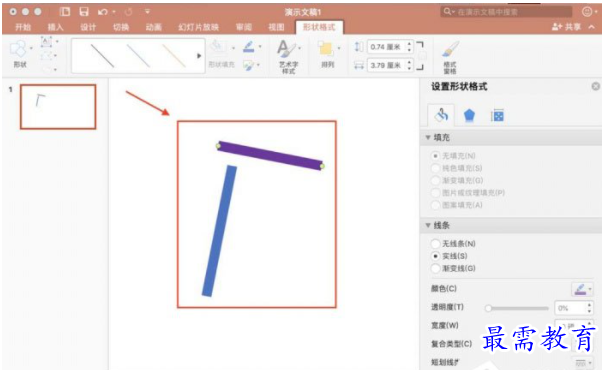Open the 排列 arrange menu
This screenshot has height=370, width=604.
(327, 54)
